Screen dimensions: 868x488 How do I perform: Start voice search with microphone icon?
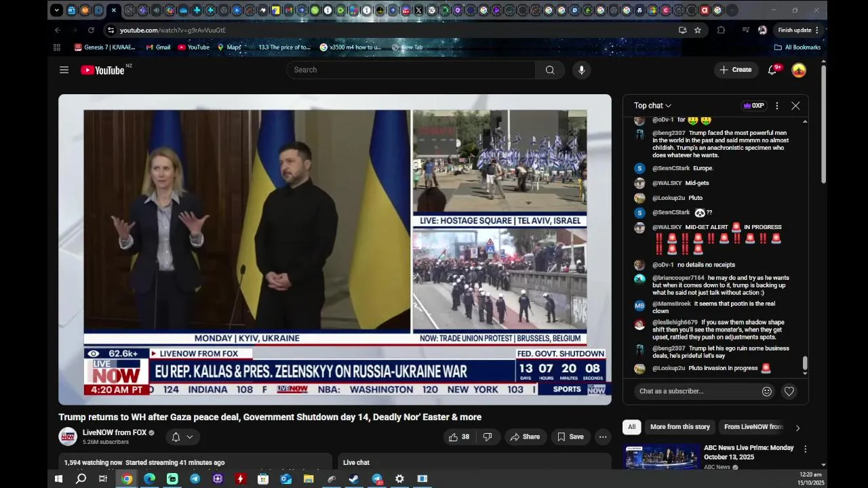(x=581, y=70)
